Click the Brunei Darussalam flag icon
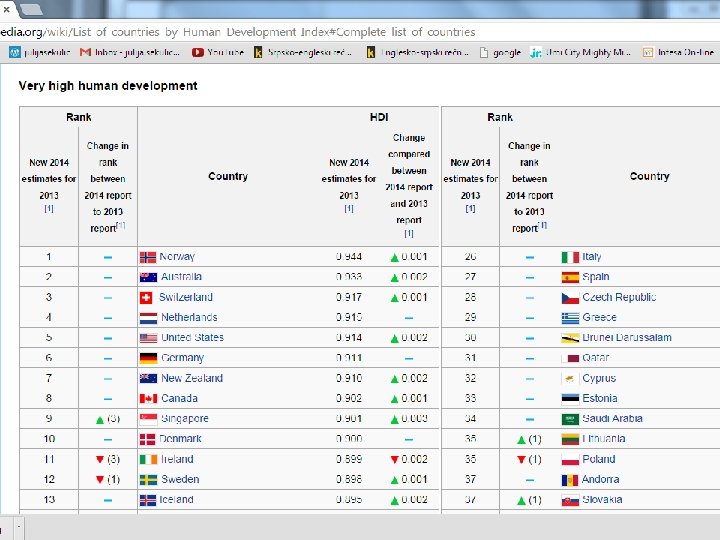 point(570,338)
